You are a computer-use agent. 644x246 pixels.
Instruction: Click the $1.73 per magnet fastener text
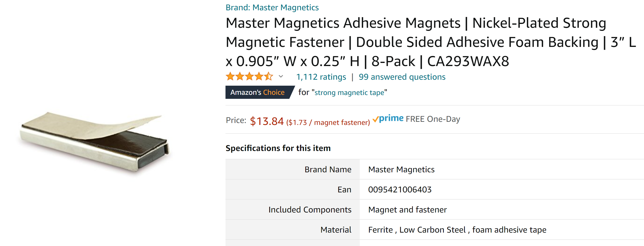pyautogui.click(x=328, y=122)
